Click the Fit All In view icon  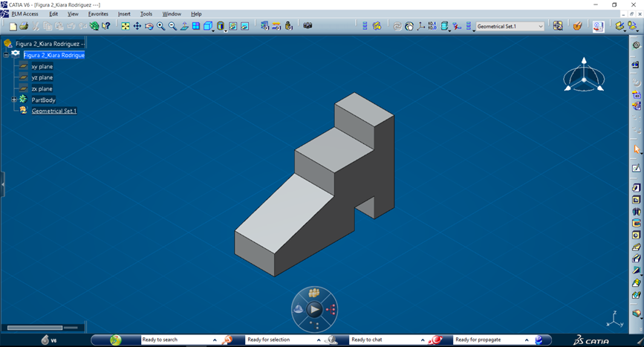pos(126,26)
